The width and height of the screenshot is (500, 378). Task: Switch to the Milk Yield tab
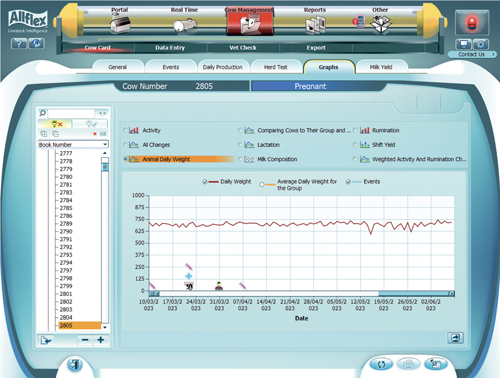[381, 67]
